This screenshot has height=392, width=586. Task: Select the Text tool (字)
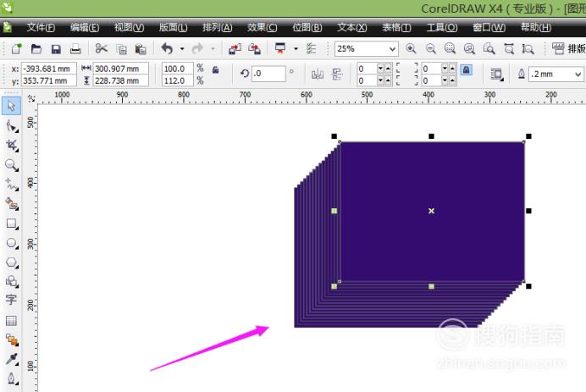click(11, 300)
